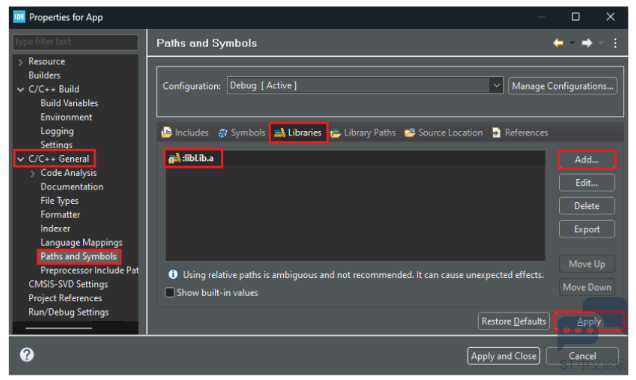Maximize the Properties for App window
This screenshot has height=380, width=636.
(x=576, y=17)
